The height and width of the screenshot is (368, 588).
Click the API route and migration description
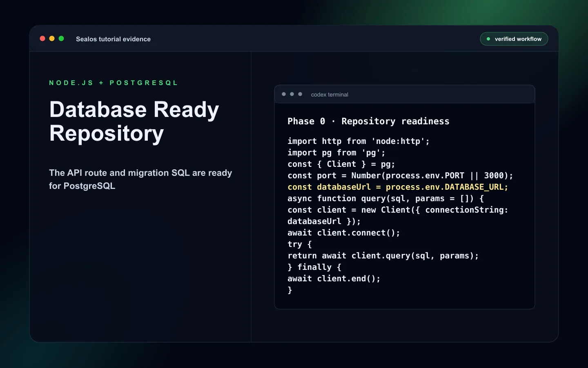140,179
